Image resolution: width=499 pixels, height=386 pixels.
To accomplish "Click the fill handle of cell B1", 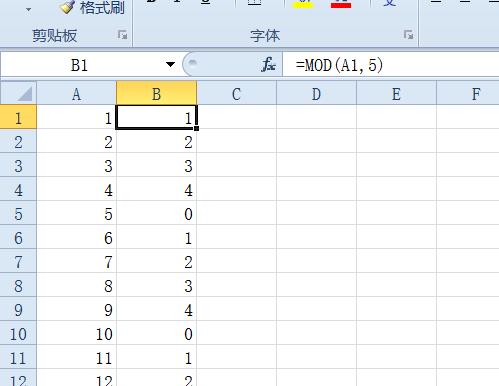I will [x=196, y=128].
